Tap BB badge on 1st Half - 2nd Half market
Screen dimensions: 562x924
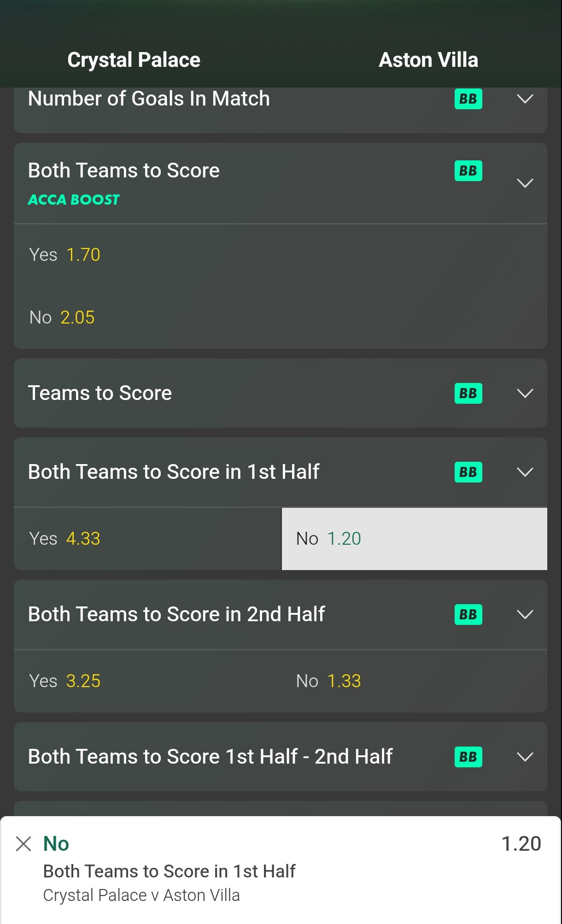pos(468,757)
